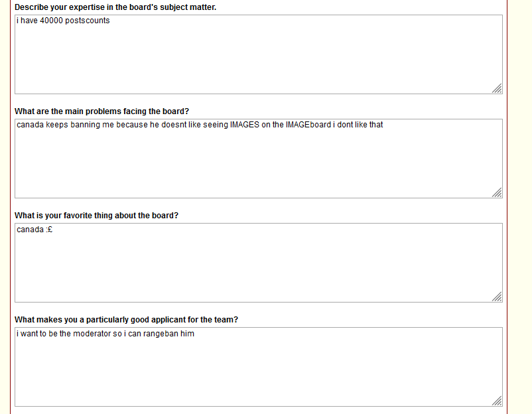Click resize grip of the main problems textarea

point(497,193)
